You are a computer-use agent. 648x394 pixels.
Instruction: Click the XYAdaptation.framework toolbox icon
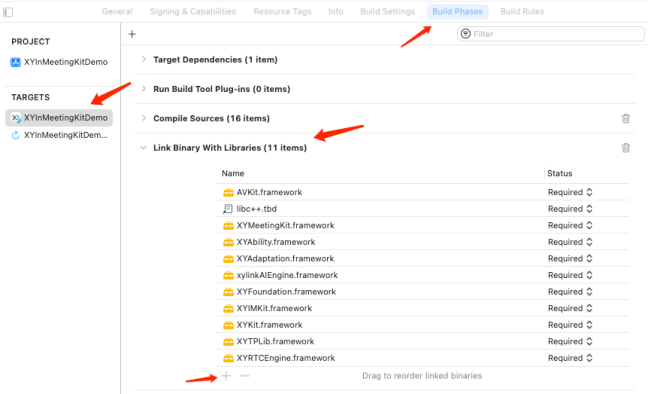pos(228,259)
